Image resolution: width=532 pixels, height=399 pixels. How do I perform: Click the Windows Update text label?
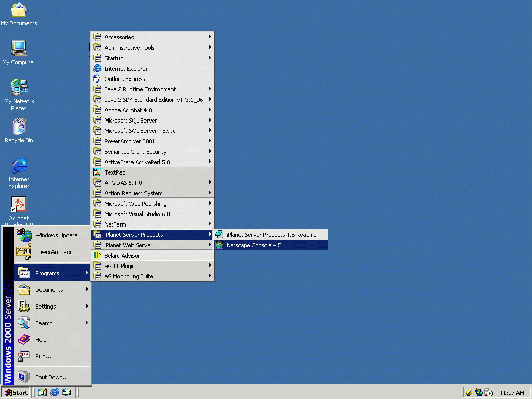pos(56,235)
